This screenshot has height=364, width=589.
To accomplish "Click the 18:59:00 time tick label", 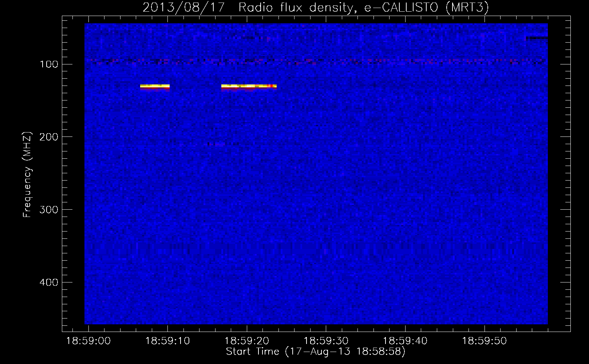I will [88, 341].
